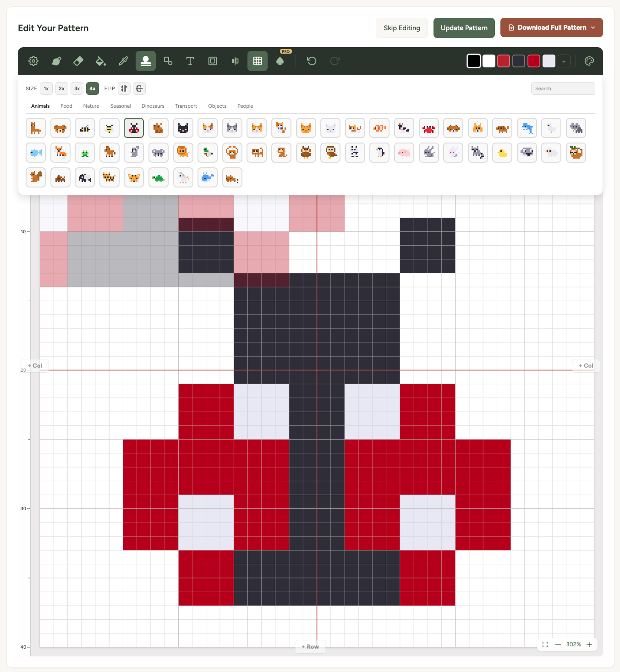Add a row at the bottom

[x=310, y=647]
